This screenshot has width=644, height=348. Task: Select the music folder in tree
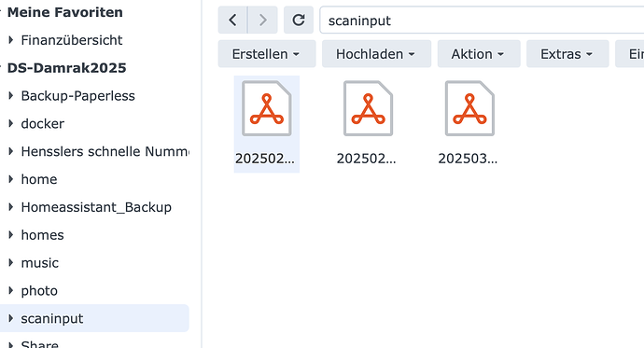point(39,263)
